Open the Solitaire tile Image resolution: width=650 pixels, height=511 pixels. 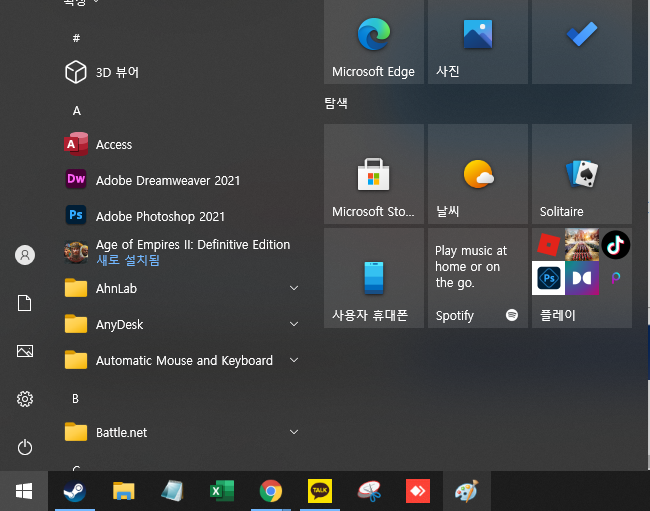(582, 174)
